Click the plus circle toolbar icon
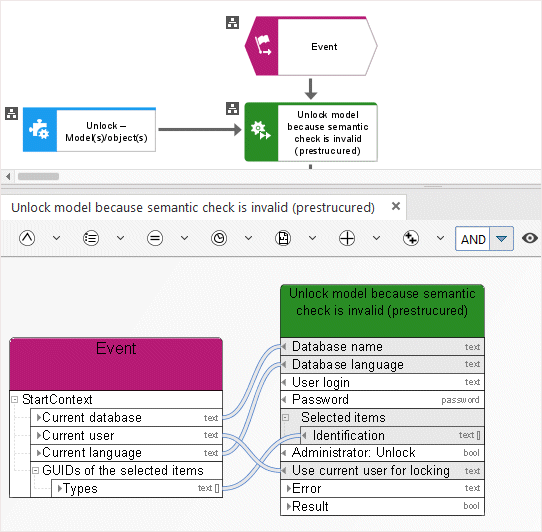The image size is (542, 532). click(347, 238)
